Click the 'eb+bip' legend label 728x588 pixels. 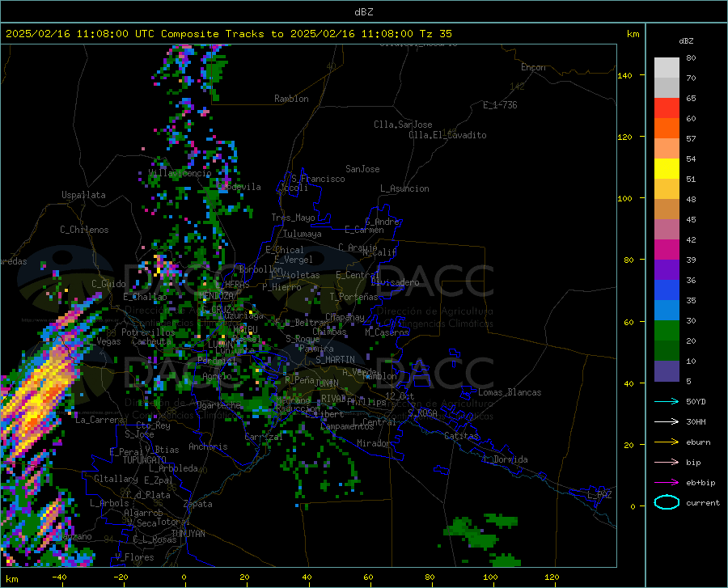pos(700,483)
